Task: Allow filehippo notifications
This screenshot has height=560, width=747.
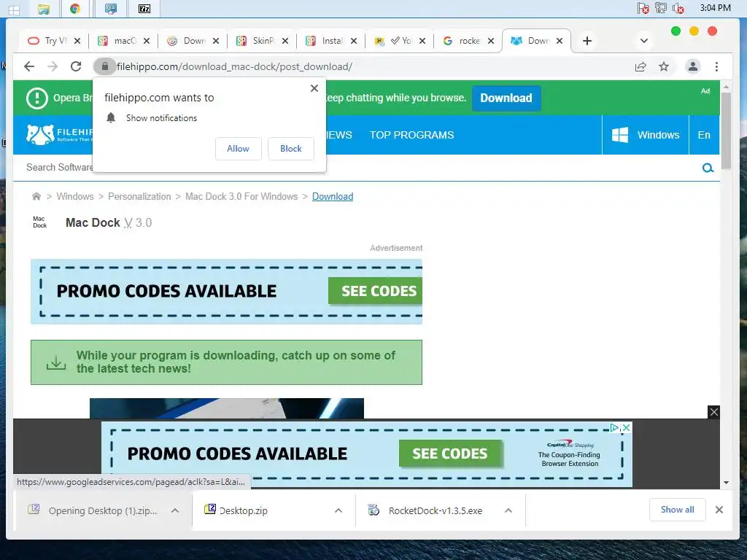Action: pos(239,149)
